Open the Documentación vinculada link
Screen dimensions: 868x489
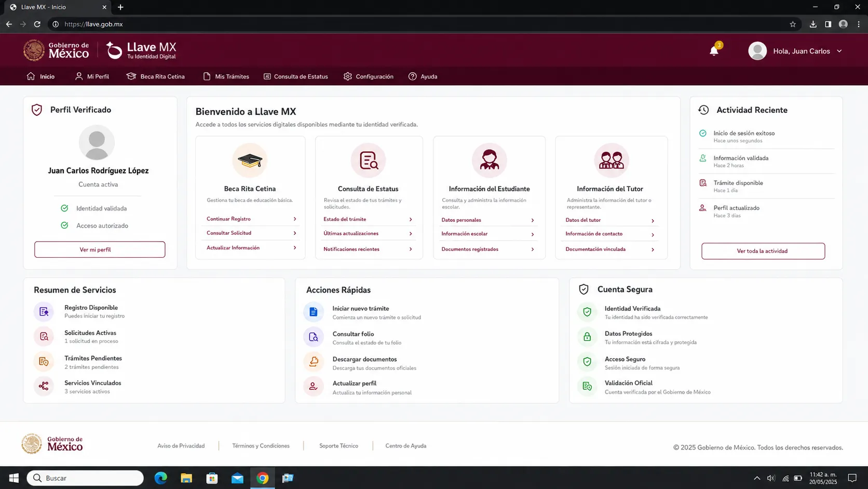(595, 249)
